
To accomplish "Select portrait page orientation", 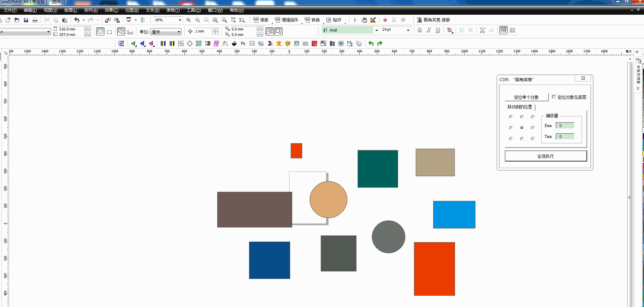I will 100,32.
